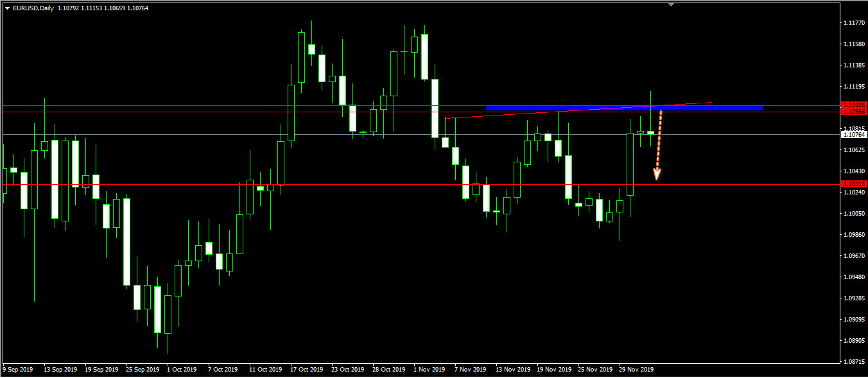Click the 1.11580 price scale value
868x378 pixels.
tap(855, 44)
